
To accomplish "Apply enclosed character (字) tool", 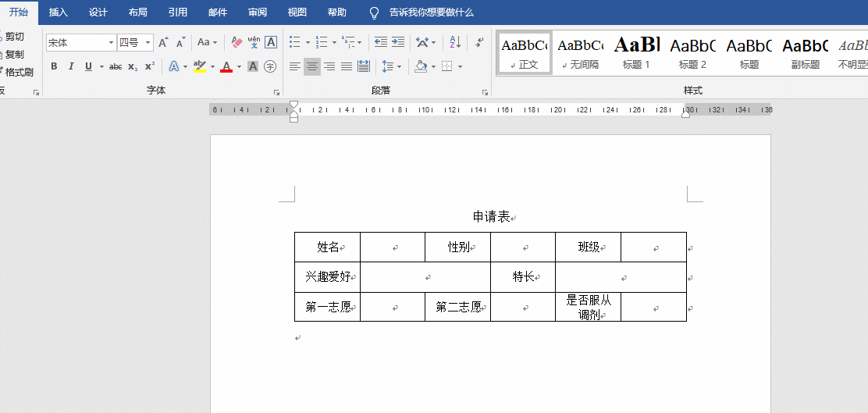I will click(270, 66).
